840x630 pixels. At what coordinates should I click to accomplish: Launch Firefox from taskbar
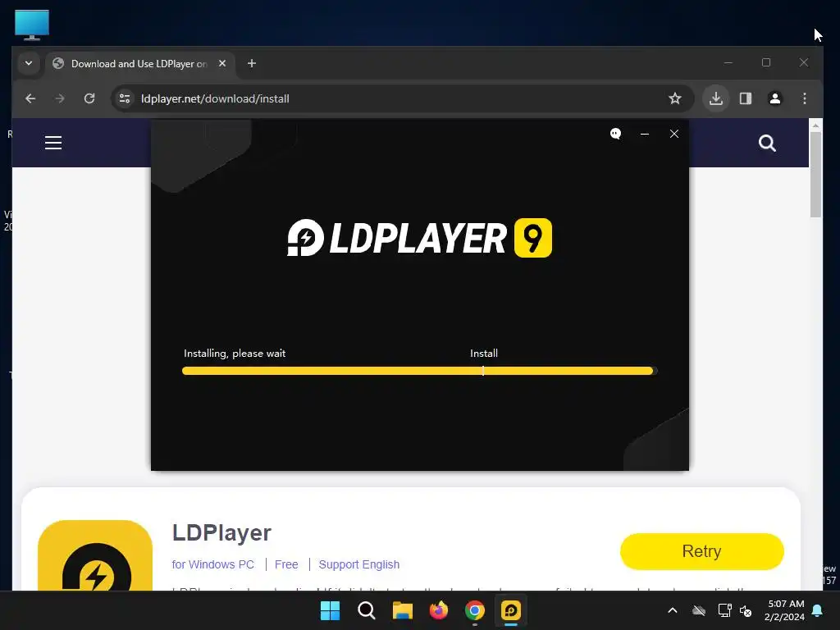point(439,610)
